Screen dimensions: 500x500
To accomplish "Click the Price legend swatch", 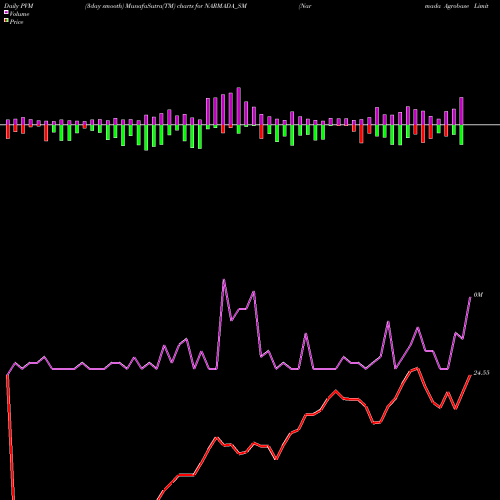I will [6, 21].
